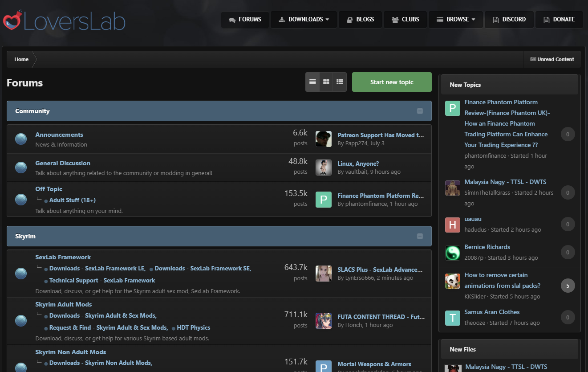
Task: Open the Blogs nav item
Action: tap(360, 20)
